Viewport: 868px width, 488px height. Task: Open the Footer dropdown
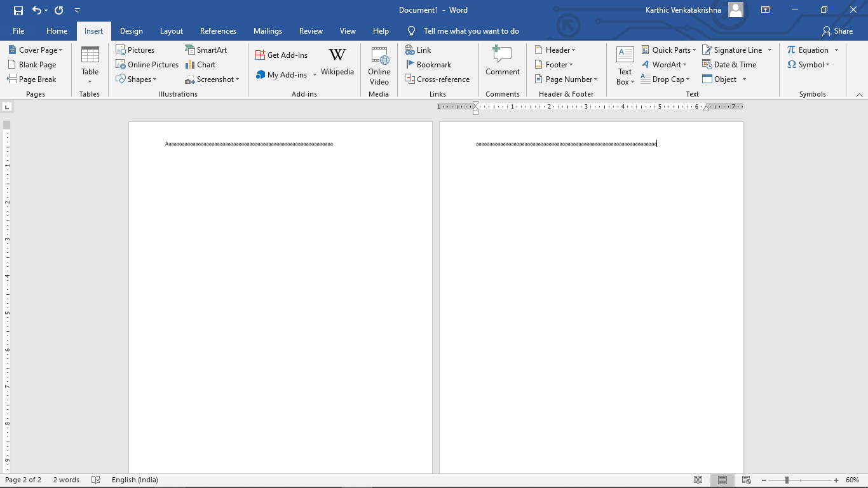pos(553,64)
